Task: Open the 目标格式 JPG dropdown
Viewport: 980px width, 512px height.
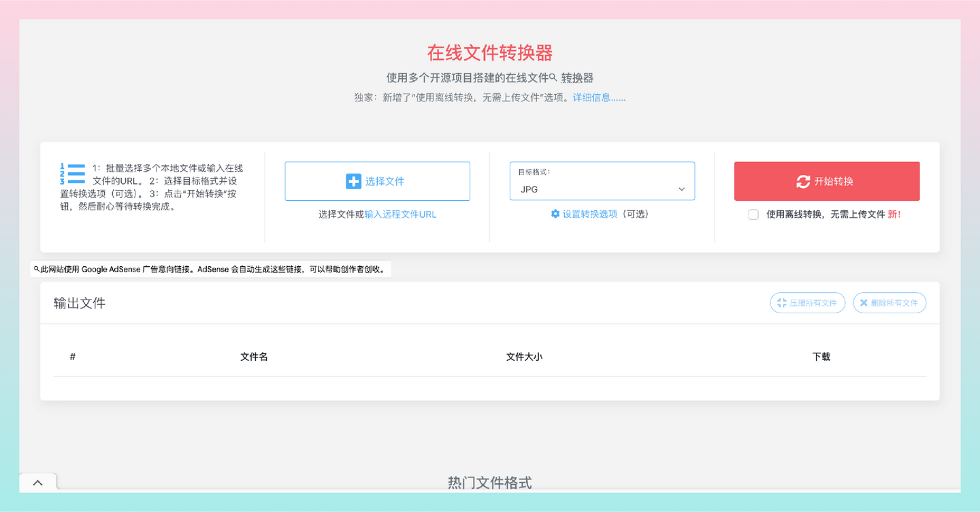Action: (602, 181)
